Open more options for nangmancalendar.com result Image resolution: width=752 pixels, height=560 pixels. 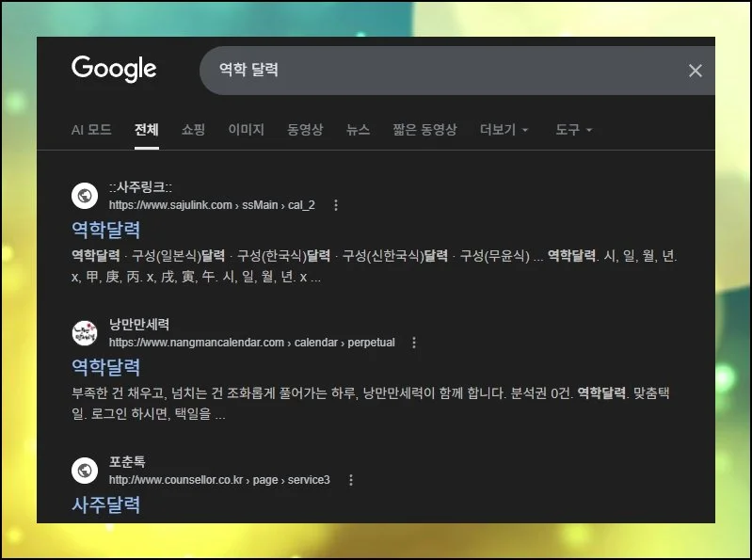(x=414, y=343)
